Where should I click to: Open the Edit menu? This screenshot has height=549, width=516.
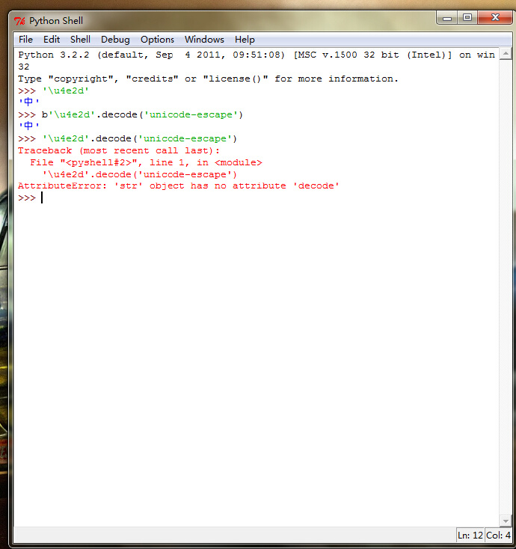[x=51, y=40]
